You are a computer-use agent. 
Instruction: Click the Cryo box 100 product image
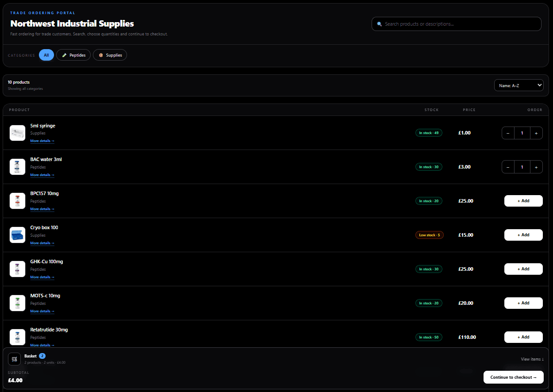tap(18, 235)
